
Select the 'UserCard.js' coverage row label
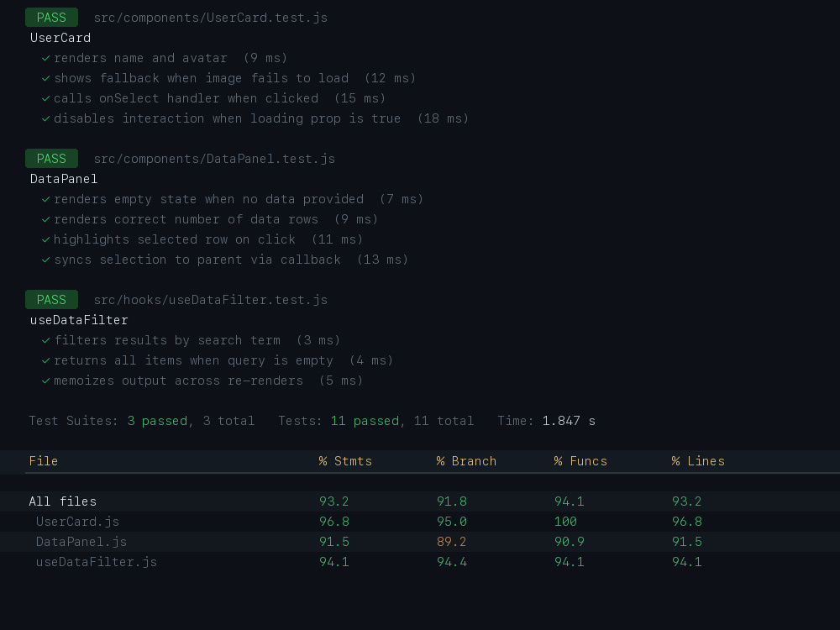tap(77, 522)
